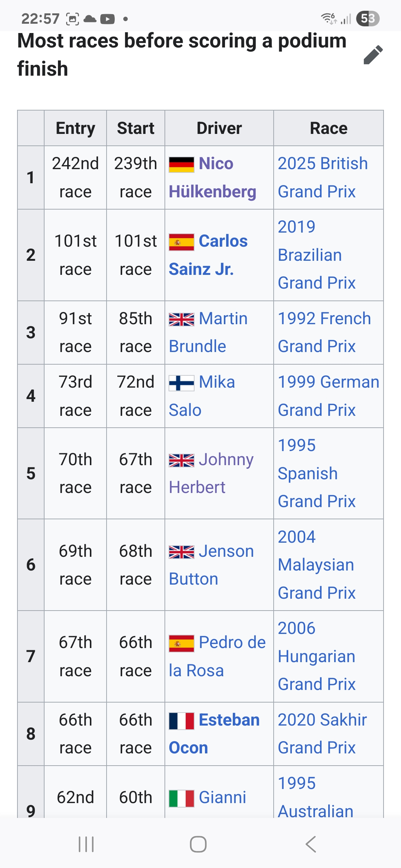Tap the French flag beside Esteban Ocon
Image resolution: width=401 pixels, height=868 pixels.
182,721
